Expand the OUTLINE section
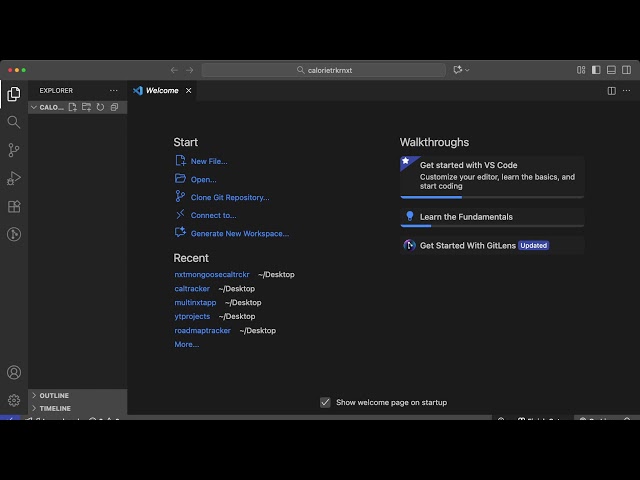 [x=78, y=396]
